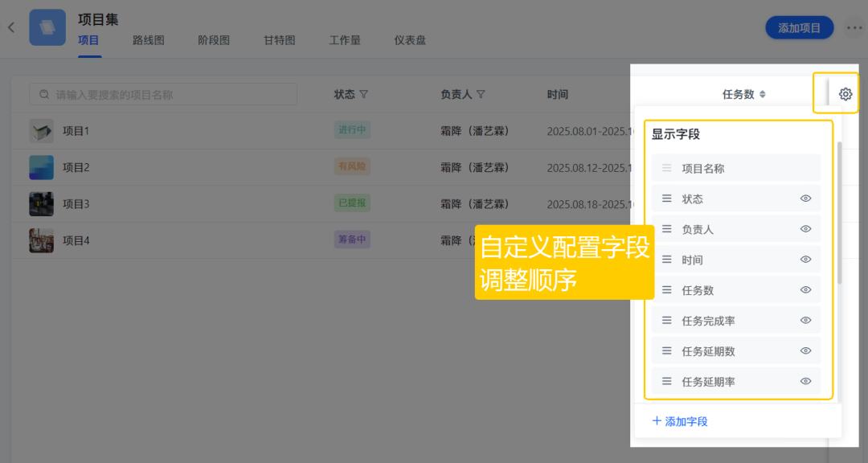Toggle visibility of the 任务延期率 field

pos(805,382)
